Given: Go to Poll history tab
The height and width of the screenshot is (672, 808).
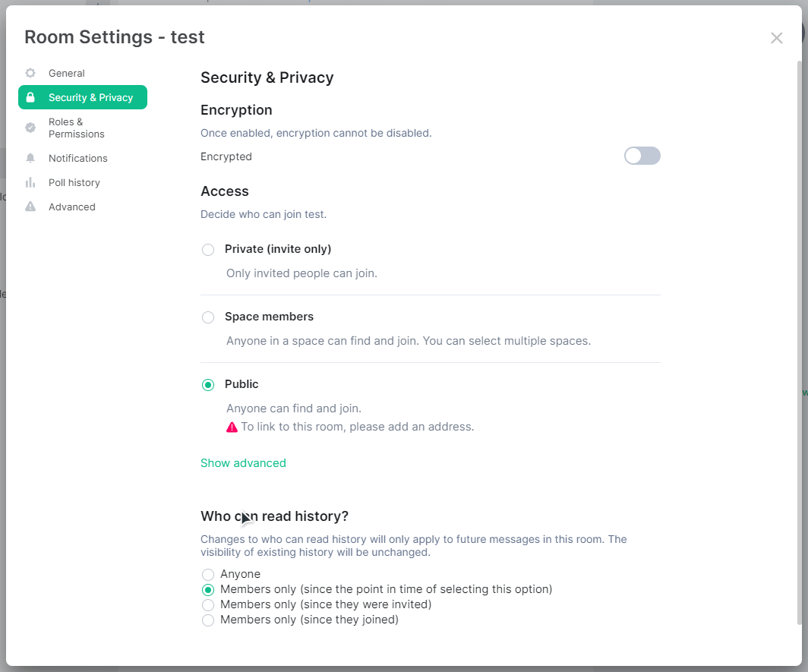Looking at the screenshot, I should [x=83, y=182].
